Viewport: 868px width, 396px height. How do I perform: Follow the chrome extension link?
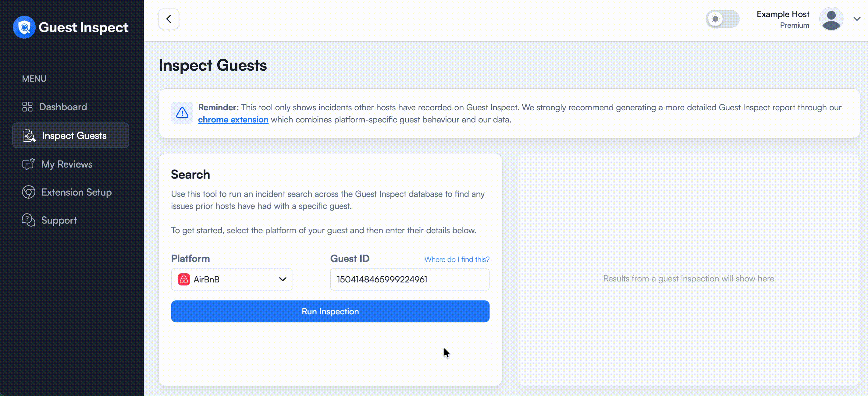click(233, 119)
